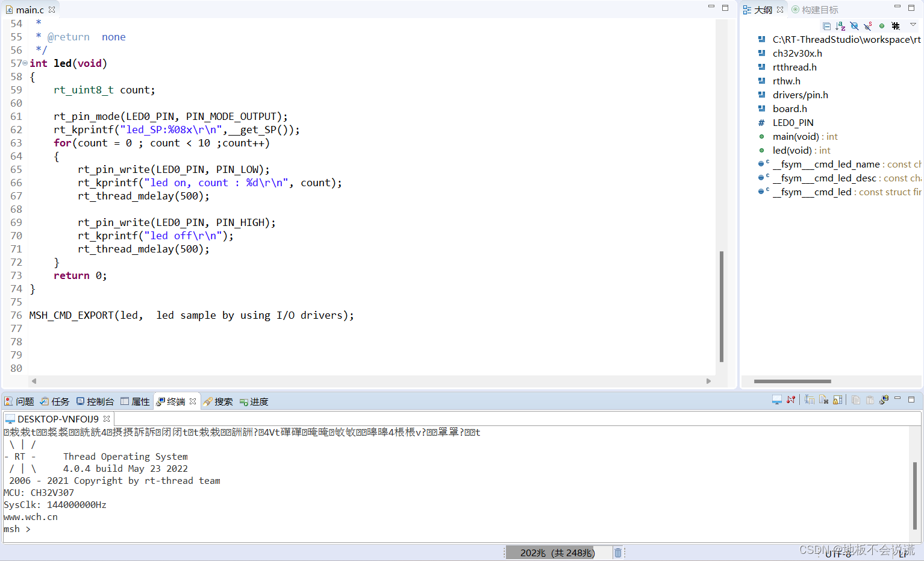Minimize the outline panel
This screenshot has width=924, height=561.
pyautogui.click(x=897, y=7)
